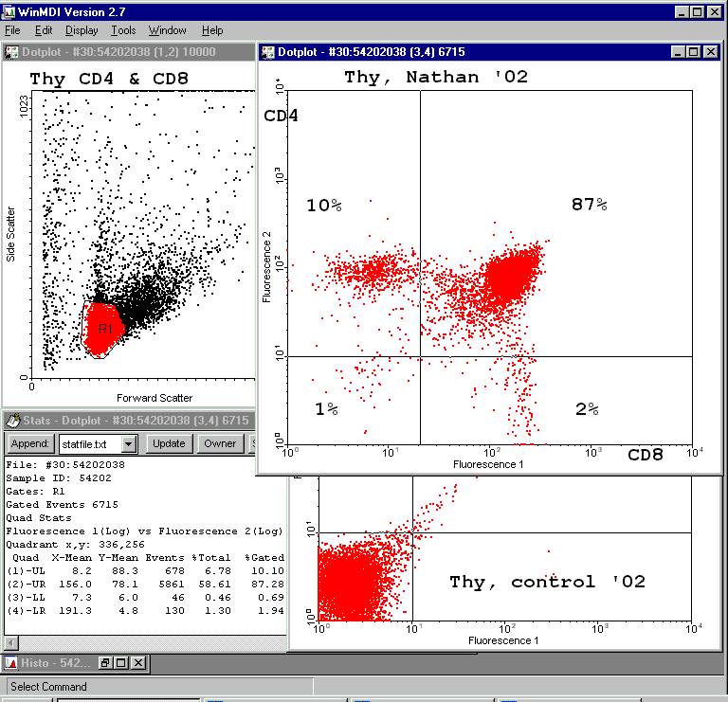The image size is (728, 702).
Task: Open the Display menu
Action: point(81,30)
